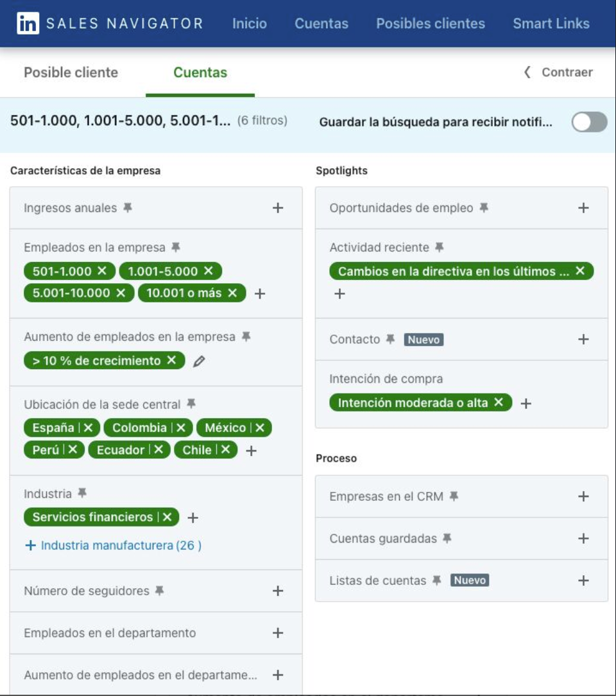This screenshot has width=616, height=696.
Task: Add suggested Industria manufacturera (26)
Action: [x=113, y=545]
